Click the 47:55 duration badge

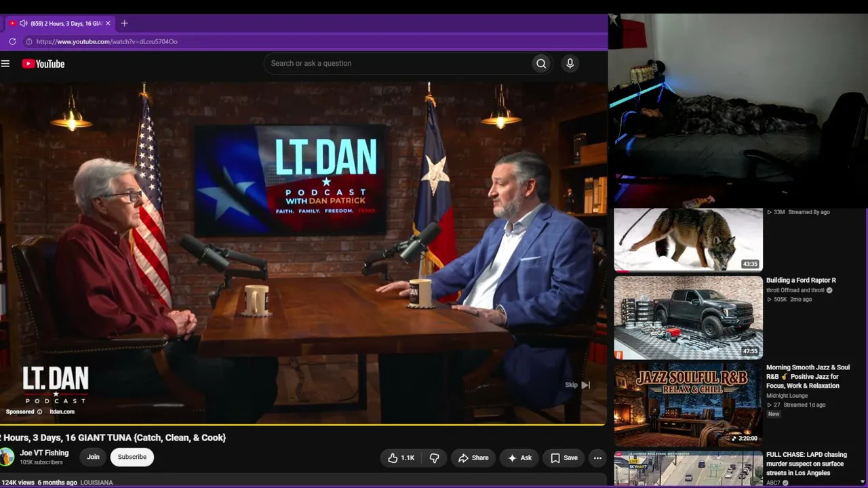point(750,352)
